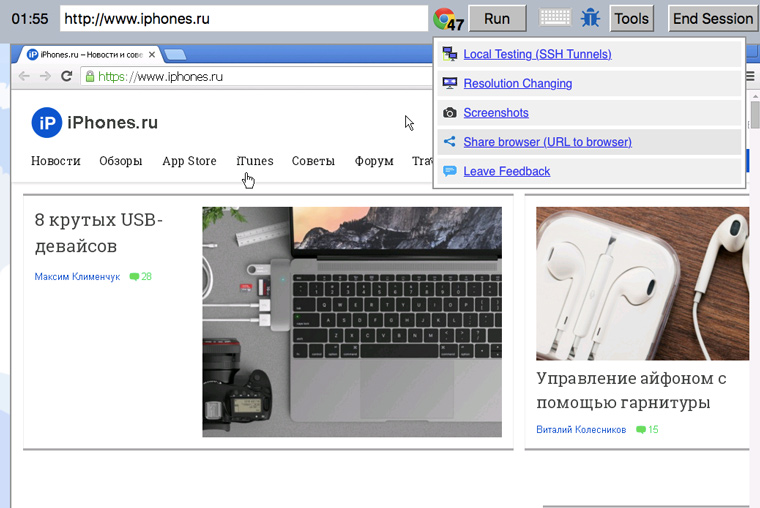Open the Новости menu item
The height and width of the screenshot is (508, 760).
[x=56, y=161]
